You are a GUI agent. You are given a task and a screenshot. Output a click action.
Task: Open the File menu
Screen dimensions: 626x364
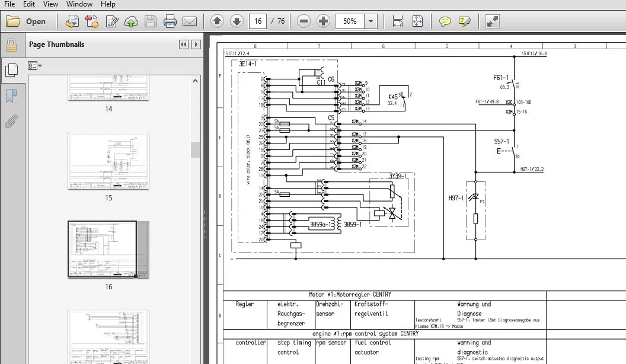(x=9, y=4)
